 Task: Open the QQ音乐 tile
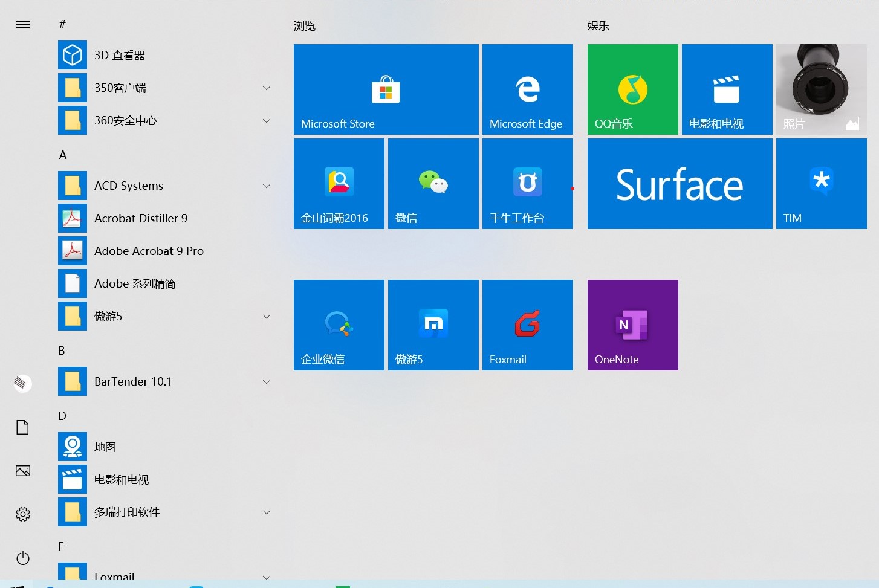click(x=632, y=89)
